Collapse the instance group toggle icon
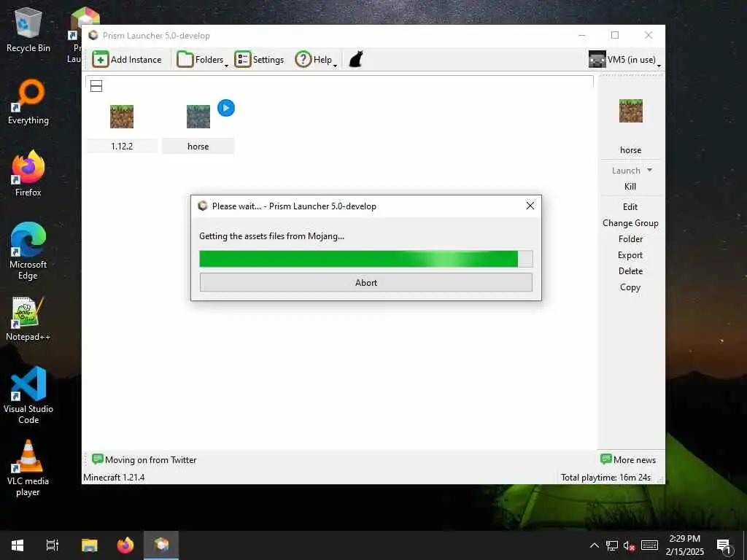The height and width of the screenshot is (560, 747). pos(96,86)
